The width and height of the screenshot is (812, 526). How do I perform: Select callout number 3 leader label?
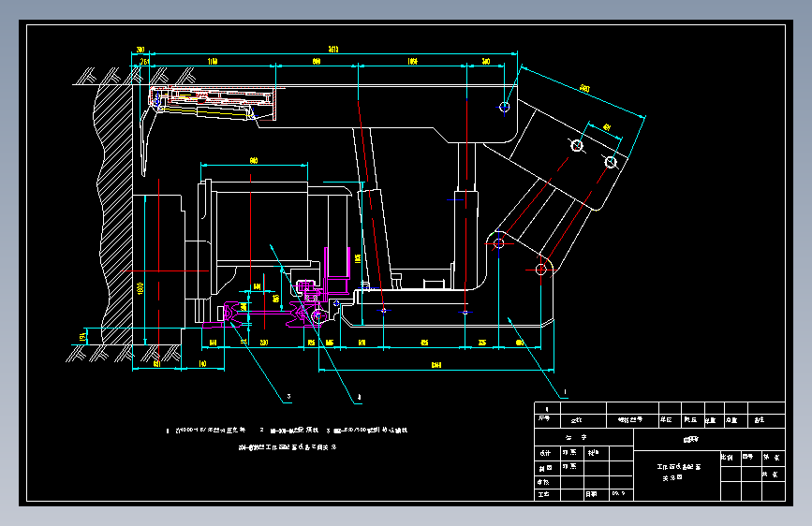click(x=288, y=397)
